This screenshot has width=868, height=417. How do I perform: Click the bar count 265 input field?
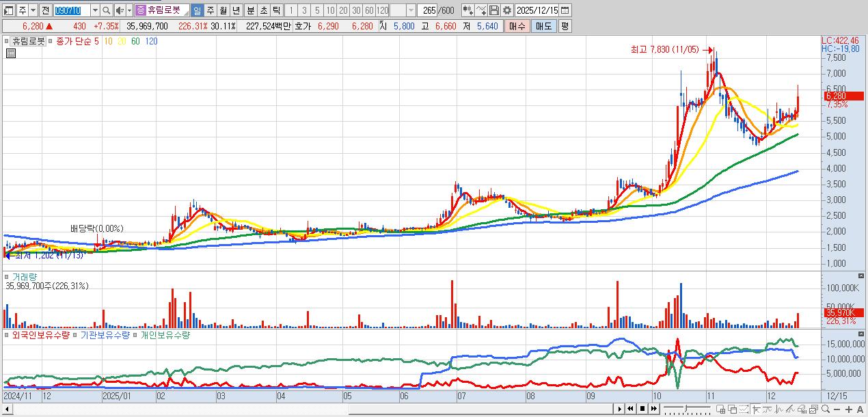pyautogui.click(x=427, y=10)
